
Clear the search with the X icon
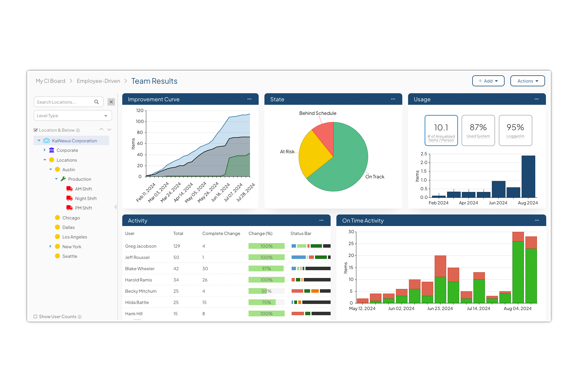[111, 102]
